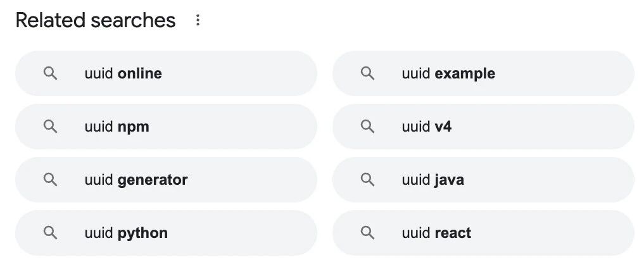Go to the "uuid java" suggestion text

(x=432, y=180)
